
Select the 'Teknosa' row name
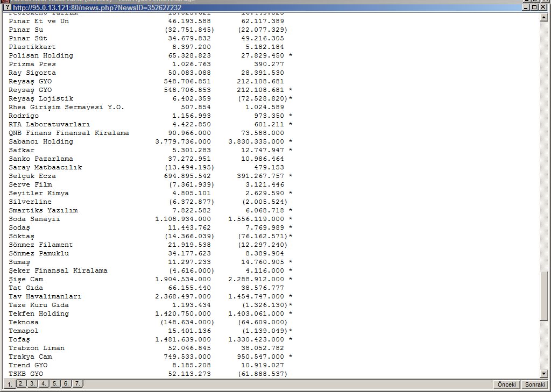[x=24, y=323]
